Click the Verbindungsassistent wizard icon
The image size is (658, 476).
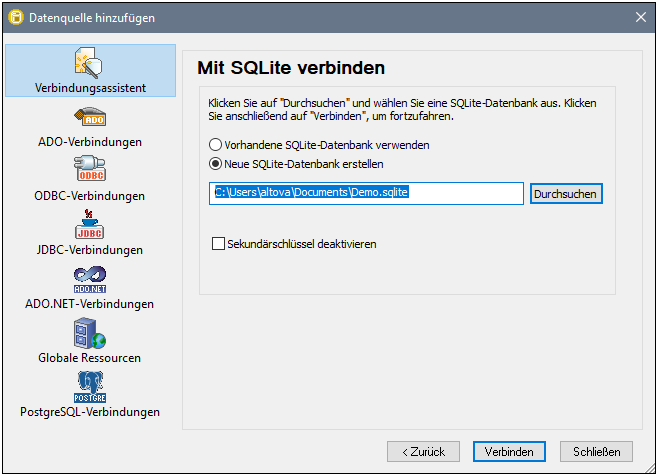point(89,62)
